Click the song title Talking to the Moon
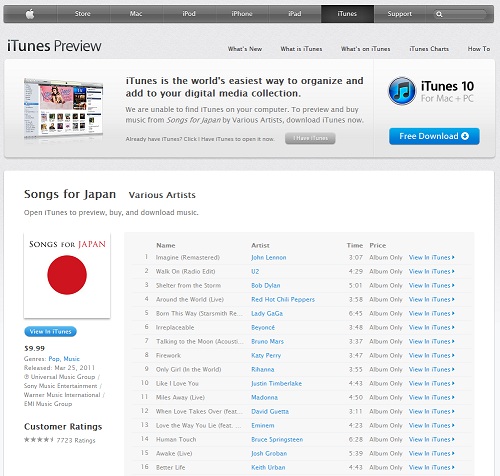This screenshot has height=476, width=500. click(200, 342)
